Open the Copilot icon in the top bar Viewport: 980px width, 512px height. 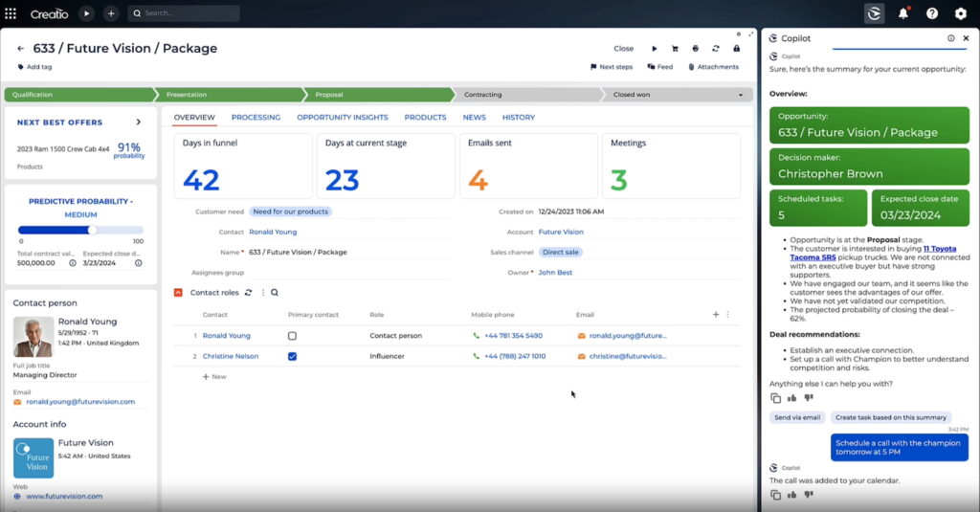[x=874, y=13]
